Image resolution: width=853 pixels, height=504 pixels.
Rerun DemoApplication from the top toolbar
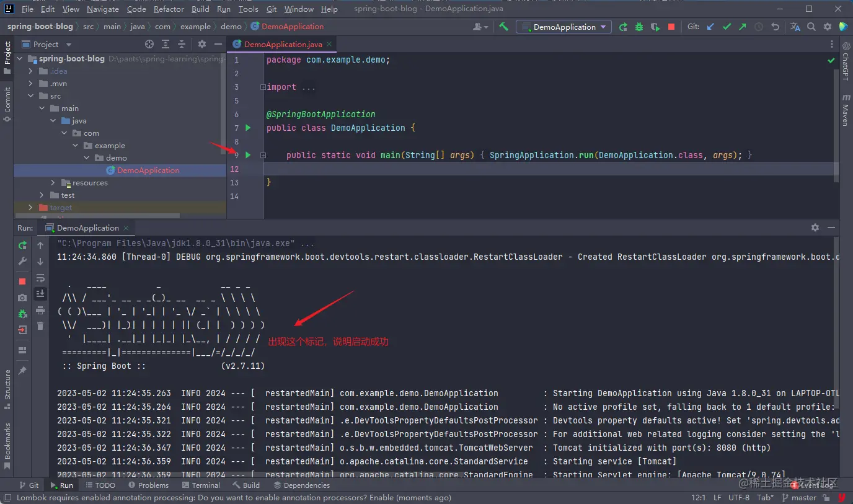pos(623,27)
